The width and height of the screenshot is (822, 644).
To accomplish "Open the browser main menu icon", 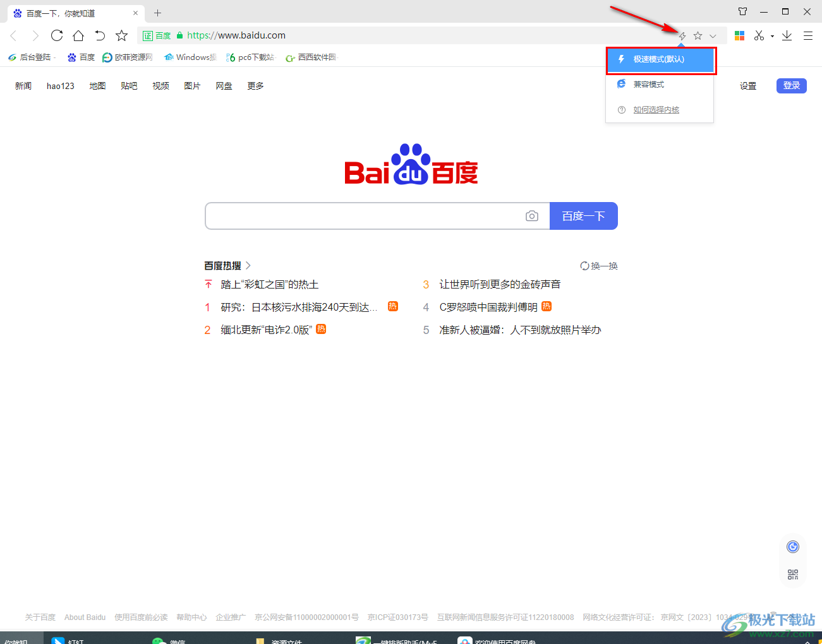I will click(x=808, y=36).
